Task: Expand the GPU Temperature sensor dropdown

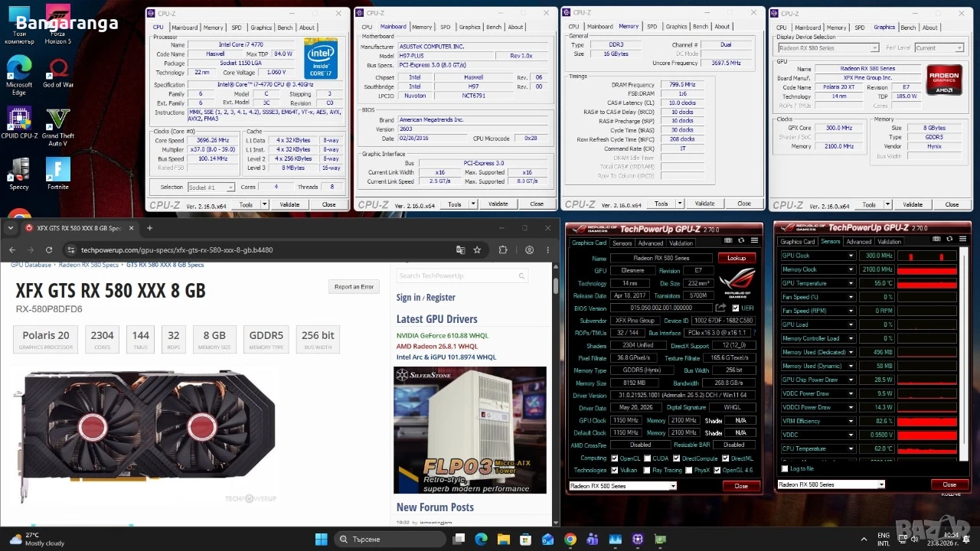Action: click(x=850, y=283)
